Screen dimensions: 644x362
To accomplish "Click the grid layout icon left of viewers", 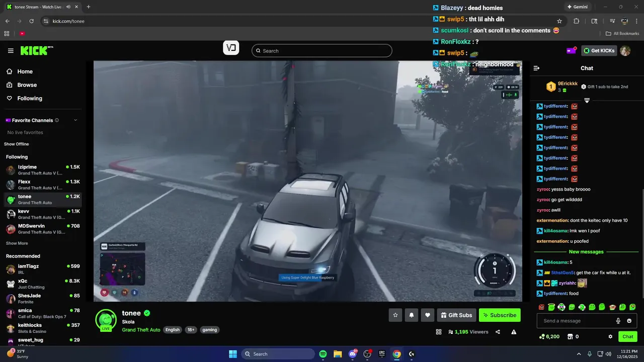I will point(439,332).
